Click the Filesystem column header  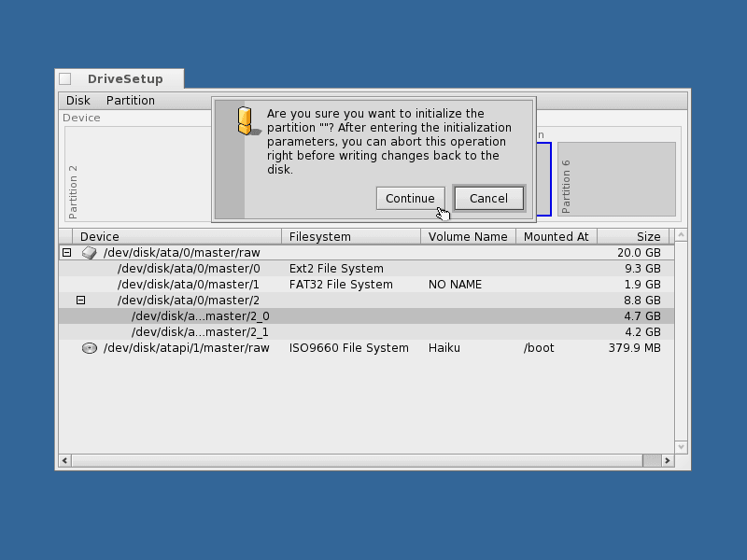[351, 237]
